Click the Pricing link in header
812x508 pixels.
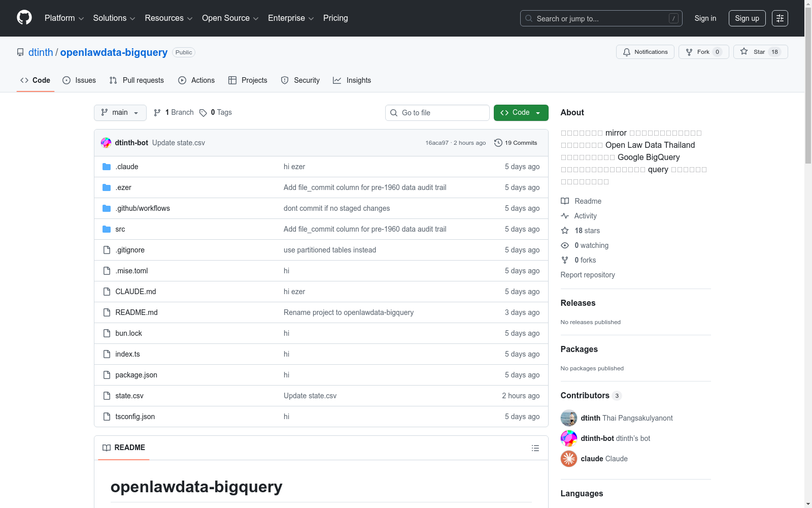(335, 18)
